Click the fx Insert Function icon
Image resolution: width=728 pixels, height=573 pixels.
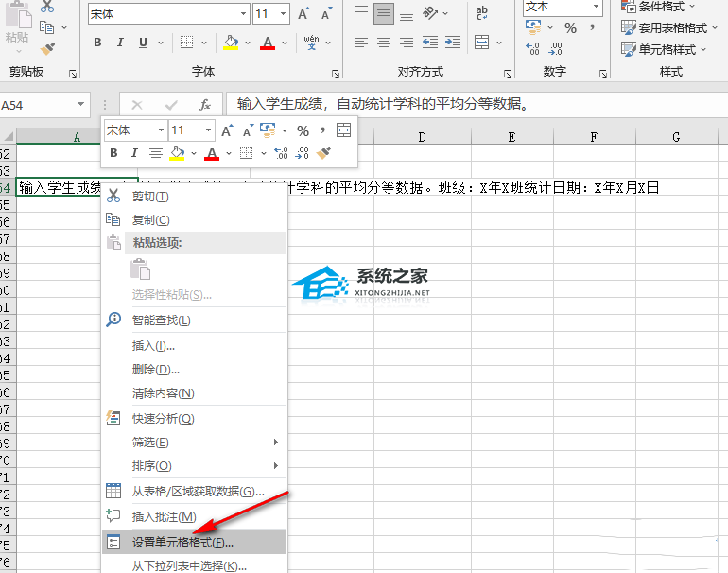[205, 105]
